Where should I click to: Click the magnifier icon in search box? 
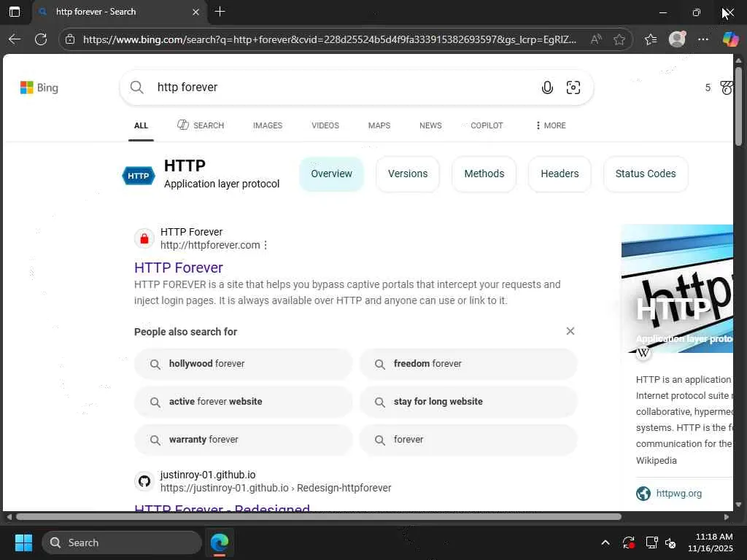[x=136, y=87]
